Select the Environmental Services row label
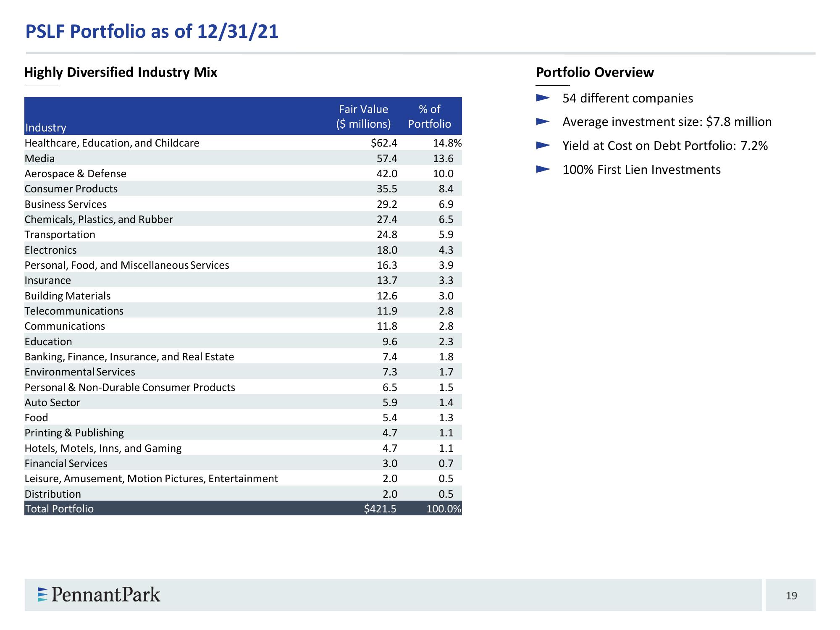 point(80,372)
